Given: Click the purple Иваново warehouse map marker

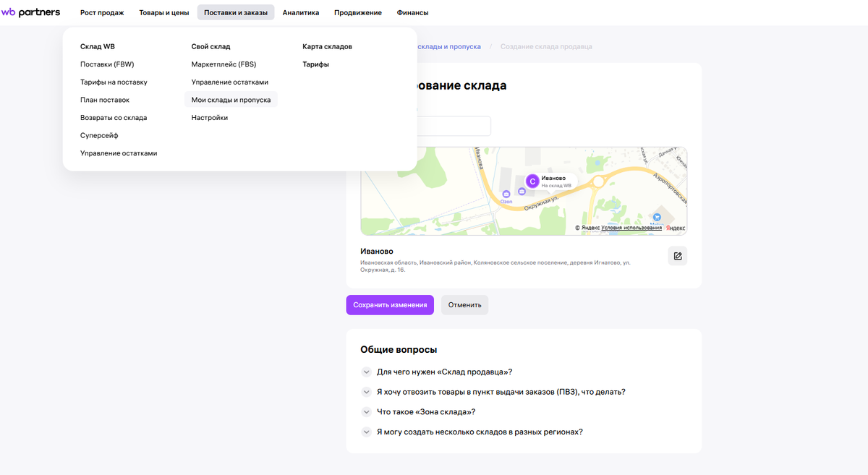Looking at the screenshot, I should [x=532, y=181].
